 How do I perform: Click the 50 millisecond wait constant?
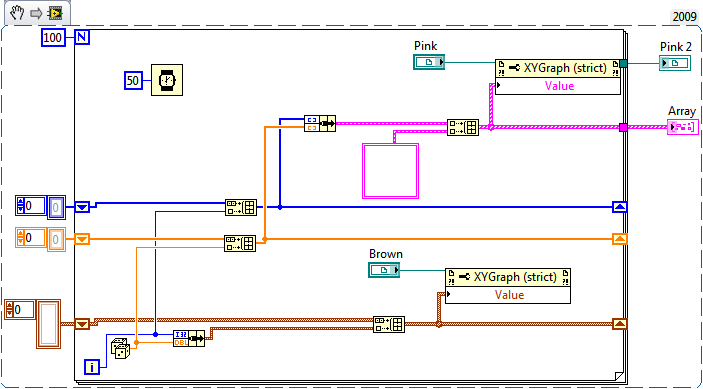coord(133,81)
